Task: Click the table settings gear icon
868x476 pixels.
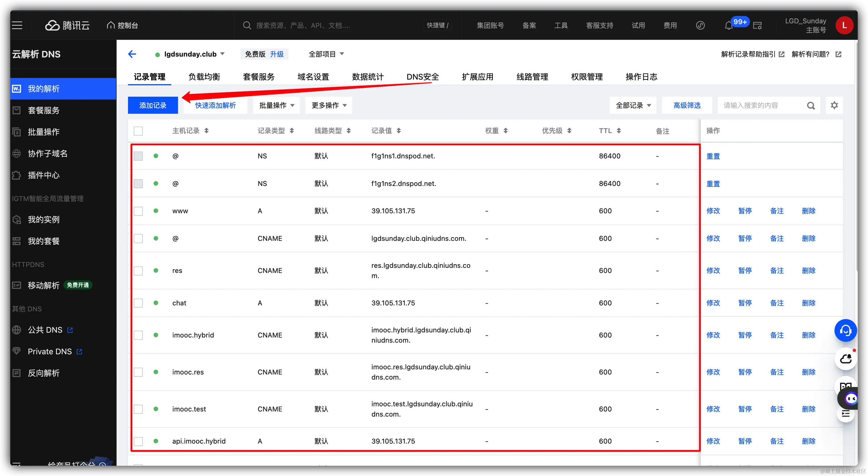Action: [x=834, y=105]
